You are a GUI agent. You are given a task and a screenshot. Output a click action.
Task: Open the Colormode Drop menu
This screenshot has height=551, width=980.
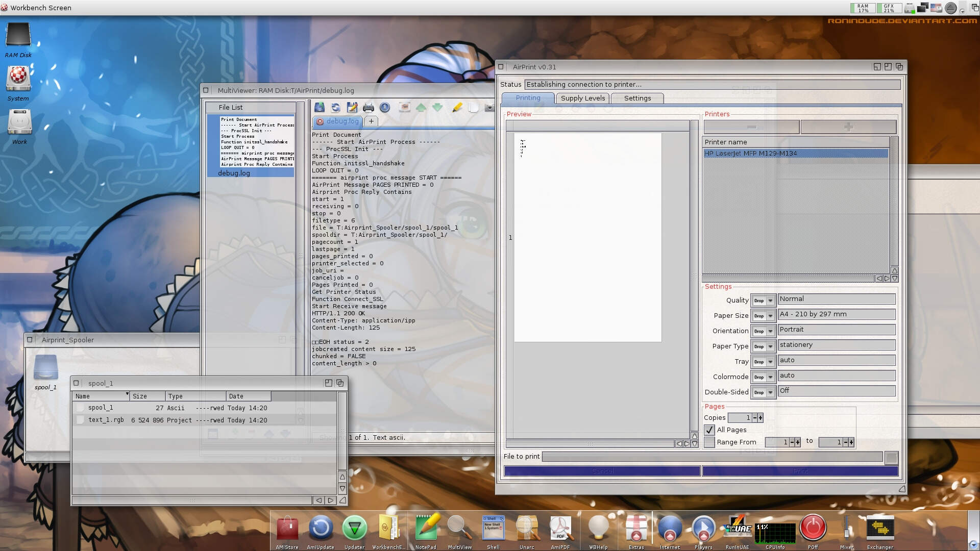click(x=763, y=377)
